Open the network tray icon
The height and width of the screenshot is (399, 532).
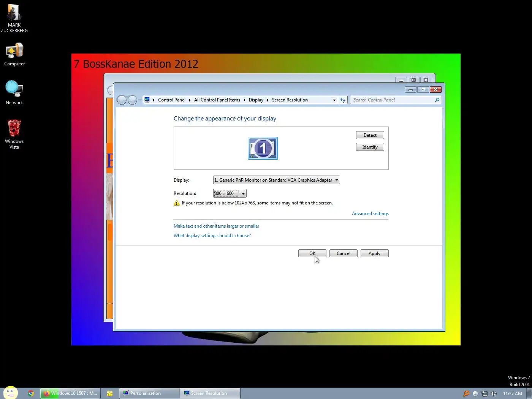[484, 394]
